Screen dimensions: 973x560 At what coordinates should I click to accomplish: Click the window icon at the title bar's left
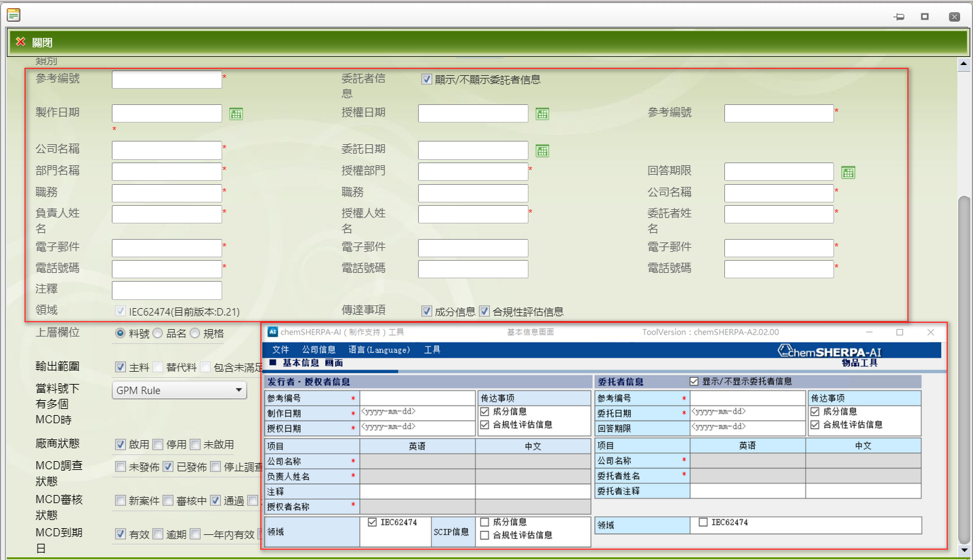(13, 14)
